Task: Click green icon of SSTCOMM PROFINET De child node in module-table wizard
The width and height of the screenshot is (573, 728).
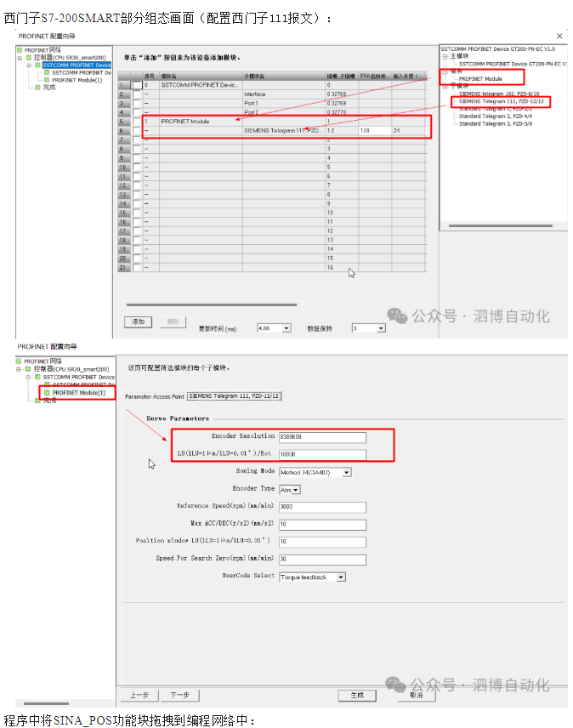Action: tap(47, 73)
